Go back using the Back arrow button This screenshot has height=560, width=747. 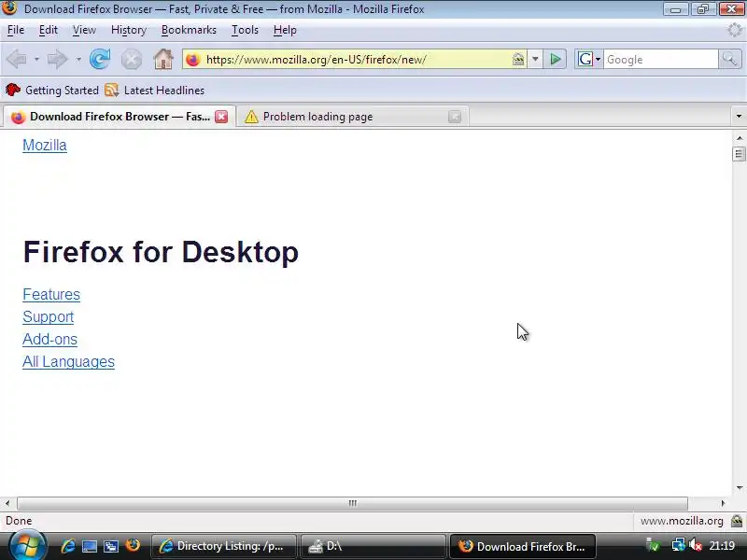17,60
